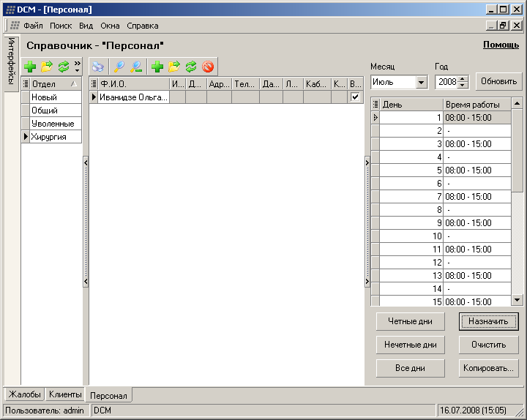The width and height of the screenshot is (527, 420).
Task: Toggle sort on the Отдел column
Action: point(55,83)
